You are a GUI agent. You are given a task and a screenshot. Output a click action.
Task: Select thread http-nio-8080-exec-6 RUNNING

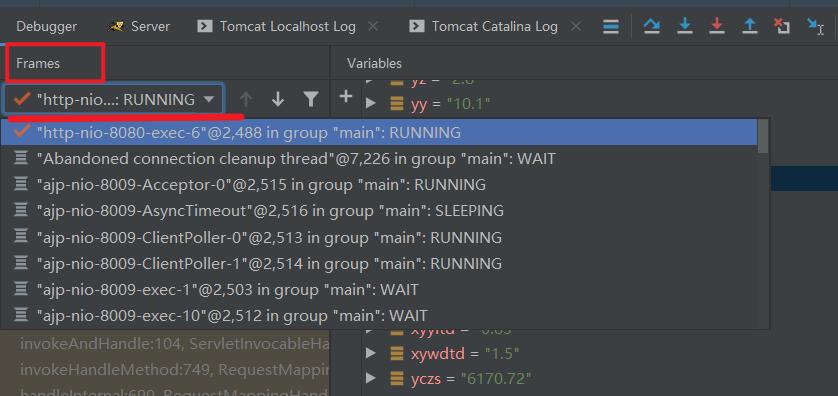tap(379, 133)
